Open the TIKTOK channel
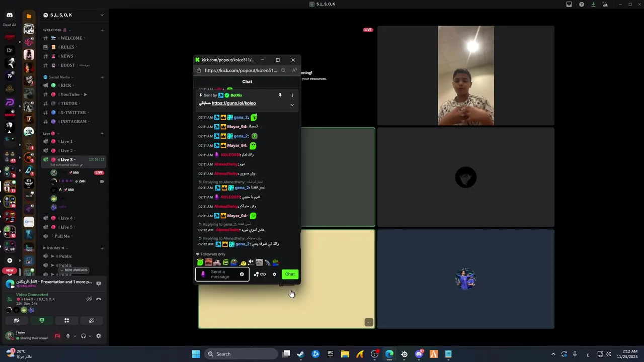Screen dimensions: 644x362 tap(73, 104)
